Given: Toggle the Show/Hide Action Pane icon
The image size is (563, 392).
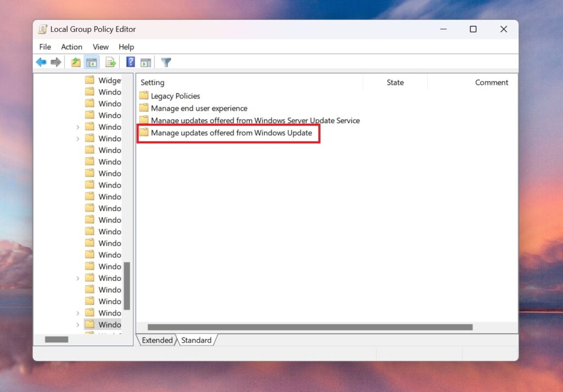Looking at the screenshot, I should coord(146,62).
